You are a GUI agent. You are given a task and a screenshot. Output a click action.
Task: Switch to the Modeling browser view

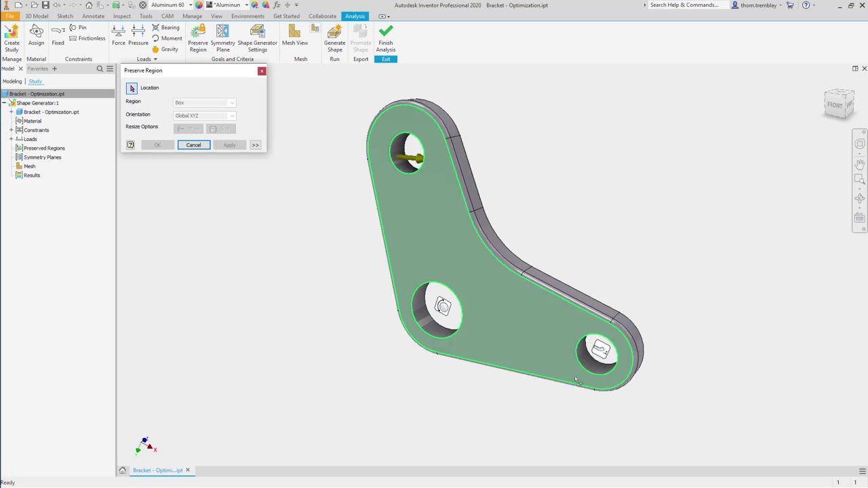12,81
